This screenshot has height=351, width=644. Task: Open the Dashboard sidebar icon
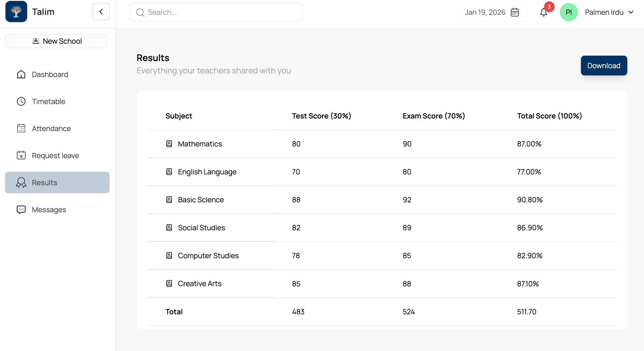coord(21,74)
